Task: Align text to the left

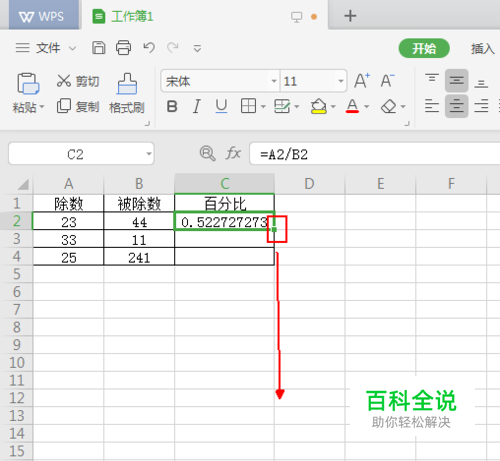Action: tap(432, 106)
